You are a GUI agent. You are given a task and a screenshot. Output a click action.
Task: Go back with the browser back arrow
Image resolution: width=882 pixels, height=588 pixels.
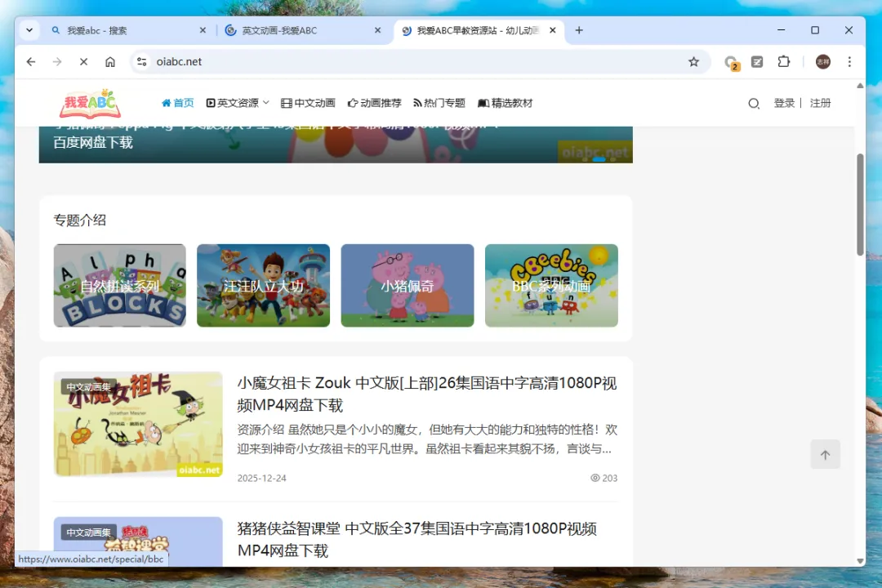(x=31, y=62)
